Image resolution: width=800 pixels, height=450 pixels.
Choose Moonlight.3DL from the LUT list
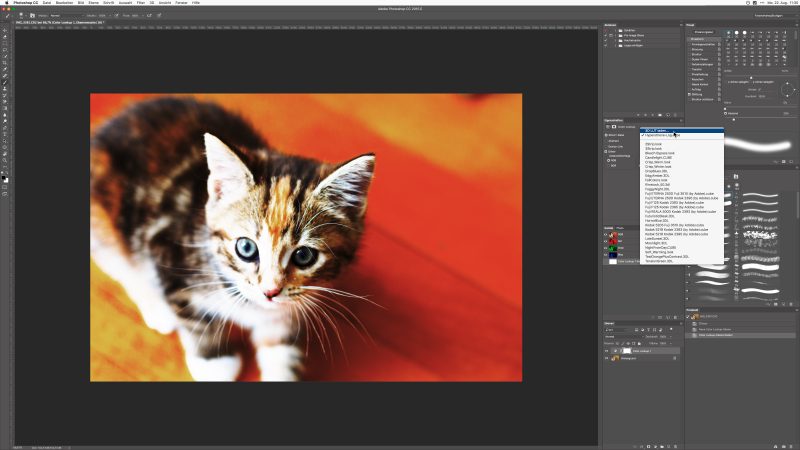(682, 243)
